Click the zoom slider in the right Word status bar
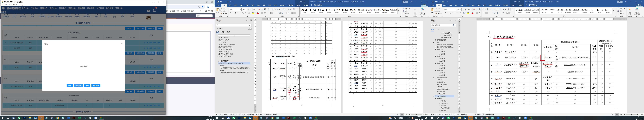Screen dimensions: 644x120 coord(631,115)
